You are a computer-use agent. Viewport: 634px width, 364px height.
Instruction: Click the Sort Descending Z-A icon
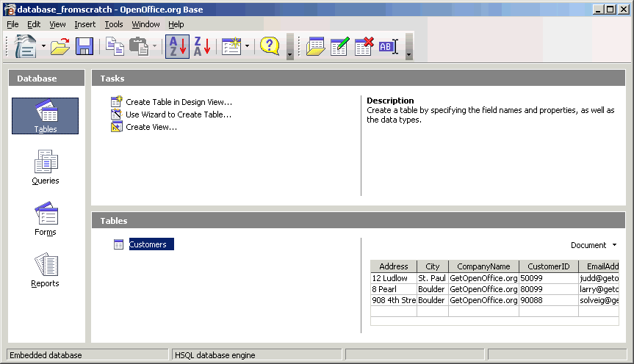(x=202, y=46)
